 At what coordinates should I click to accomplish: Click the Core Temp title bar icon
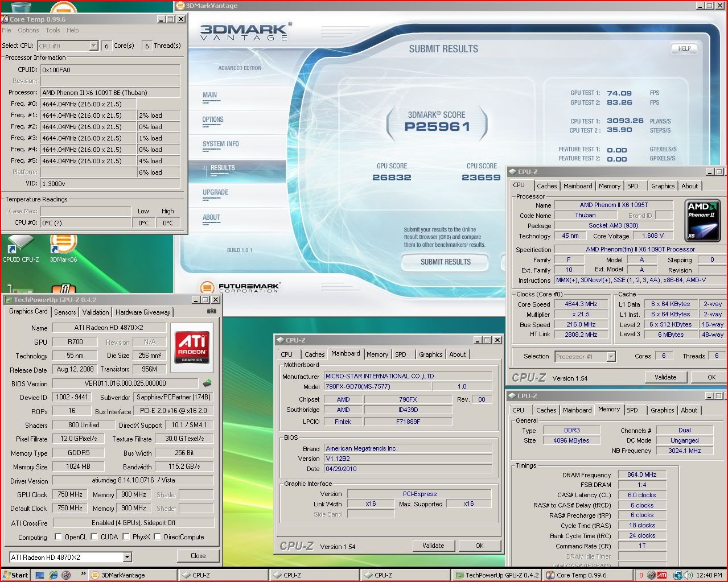5,19
